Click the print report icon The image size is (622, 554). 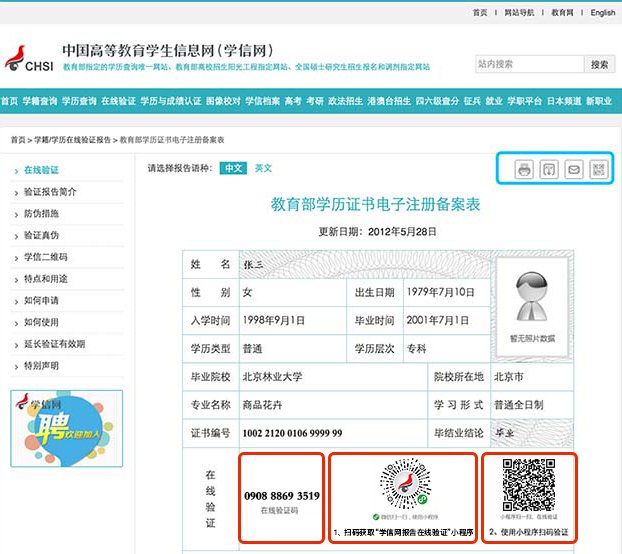coord(524,169)
